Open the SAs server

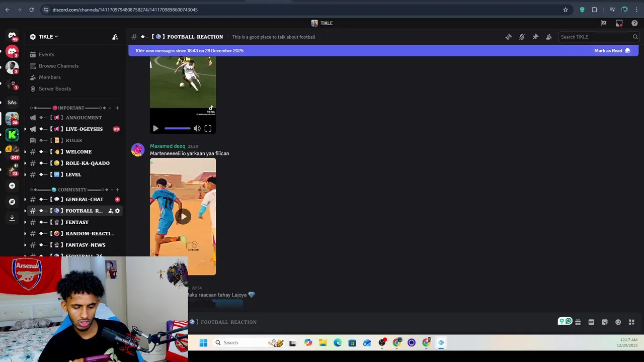click(12, 102)
